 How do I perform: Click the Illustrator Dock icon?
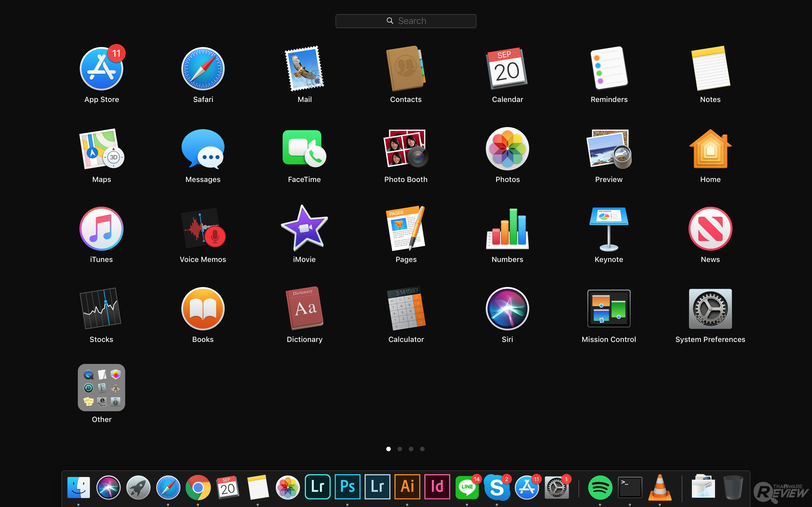tap(407, 486)
